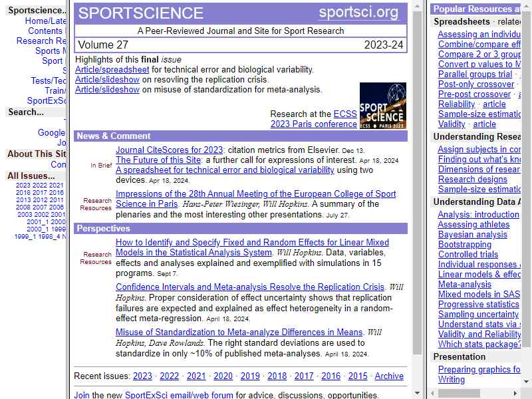Open Journal CiteScores for 2023 link
Screen dimensions: 532x399
pos(170,150)
